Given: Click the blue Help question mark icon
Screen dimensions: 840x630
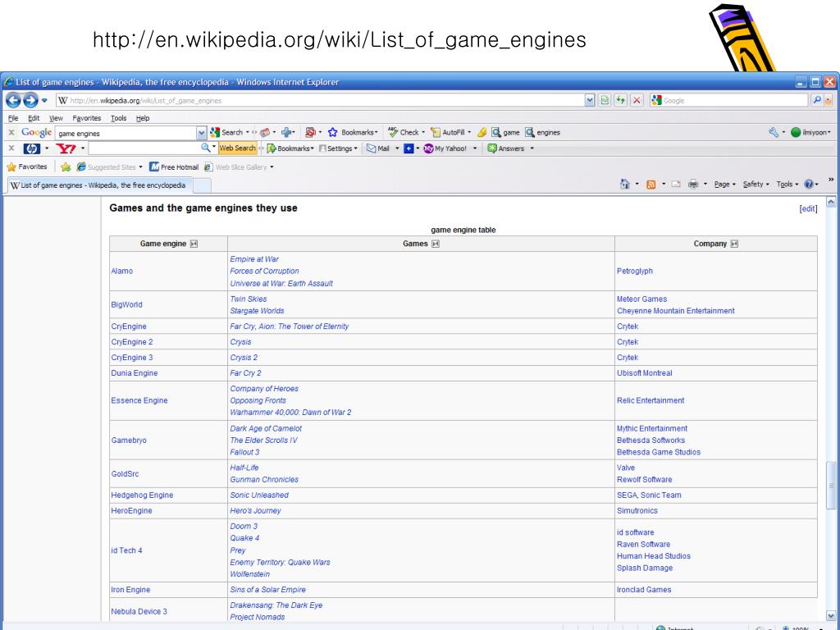Looking at the screenshot, I should [809, 185].
